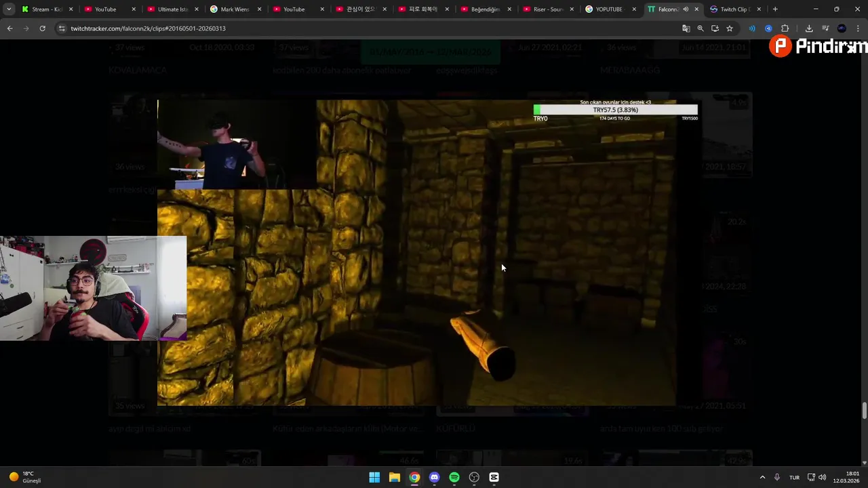The width and height of the screenshot is (868, 488).
Task: Open Spotify from the taskbar
Action: coord(454,477)
